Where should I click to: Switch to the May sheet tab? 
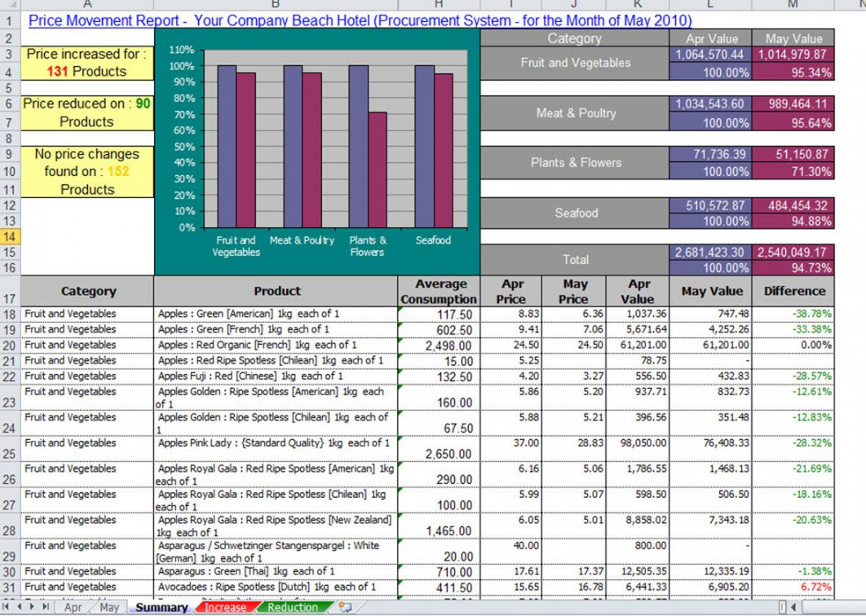[108, 607]
